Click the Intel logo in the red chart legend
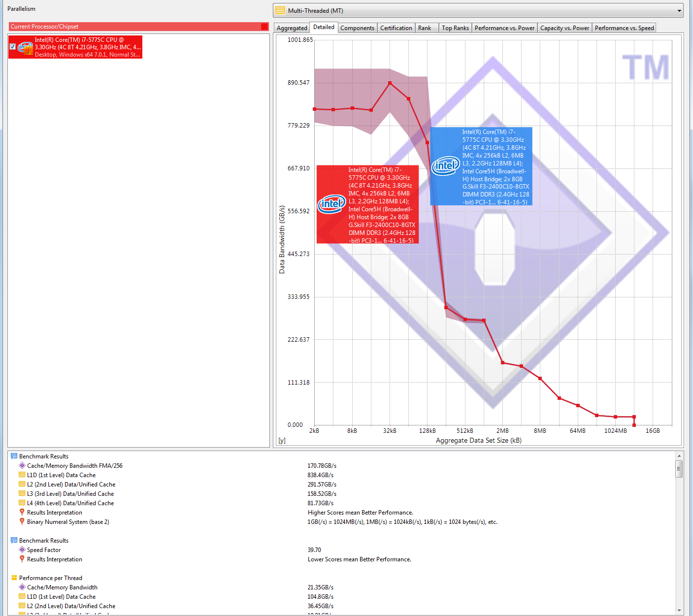This screenshot has width=693, height=616. [331, 204]
